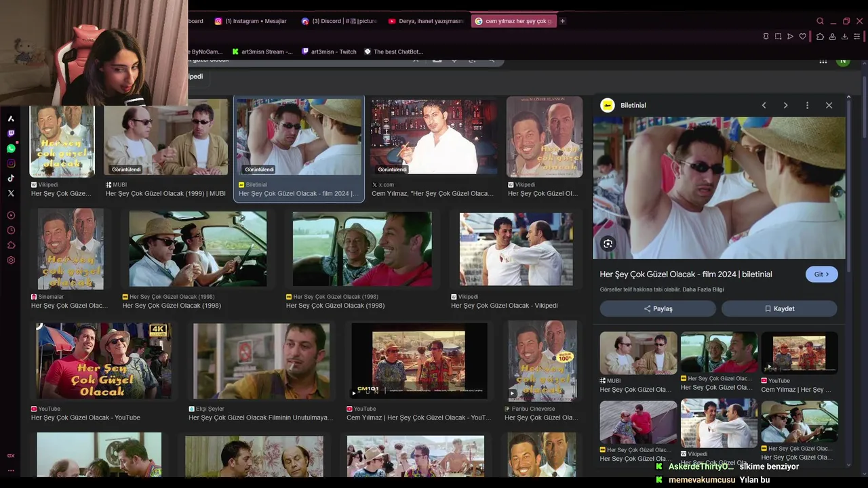Open The best ChatBot bookmark

393,52
